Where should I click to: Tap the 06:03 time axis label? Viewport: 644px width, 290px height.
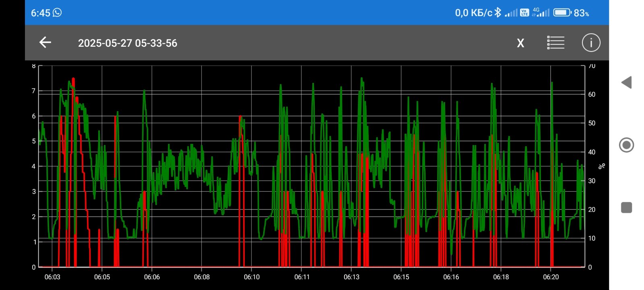coord(52,277)
